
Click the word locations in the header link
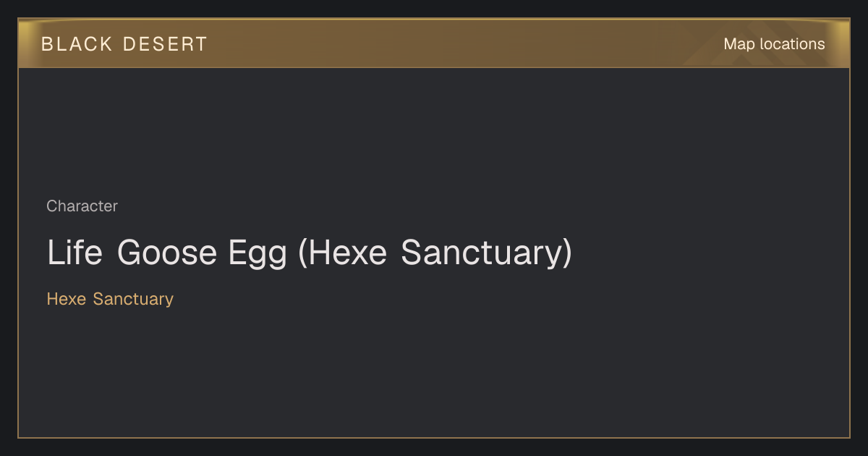(x=792, y=44)
